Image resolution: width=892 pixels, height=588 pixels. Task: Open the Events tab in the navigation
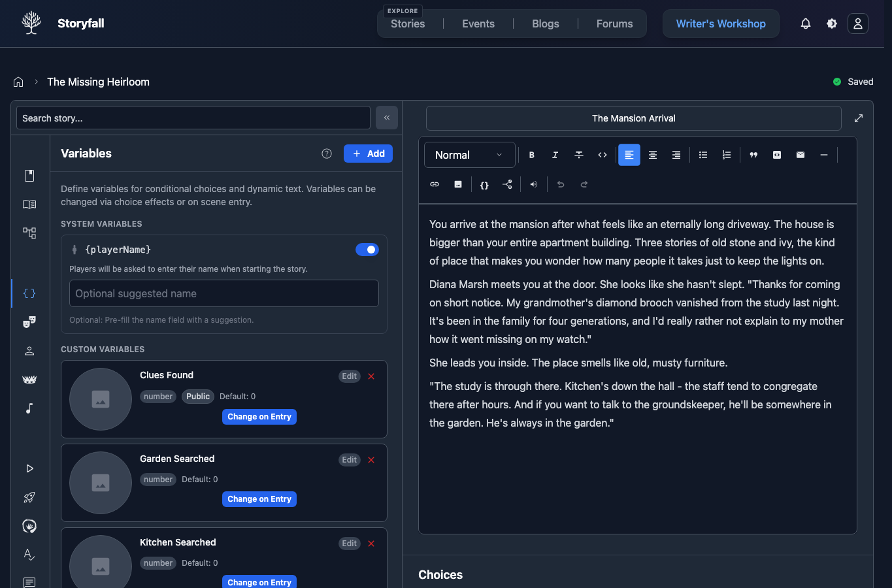[x=478, y=24]
